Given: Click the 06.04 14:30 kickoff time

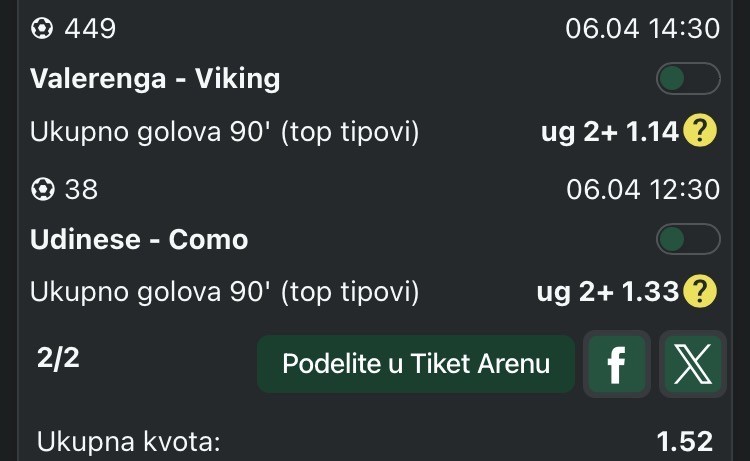Looking at the screenshot, I should click(642, 29).
